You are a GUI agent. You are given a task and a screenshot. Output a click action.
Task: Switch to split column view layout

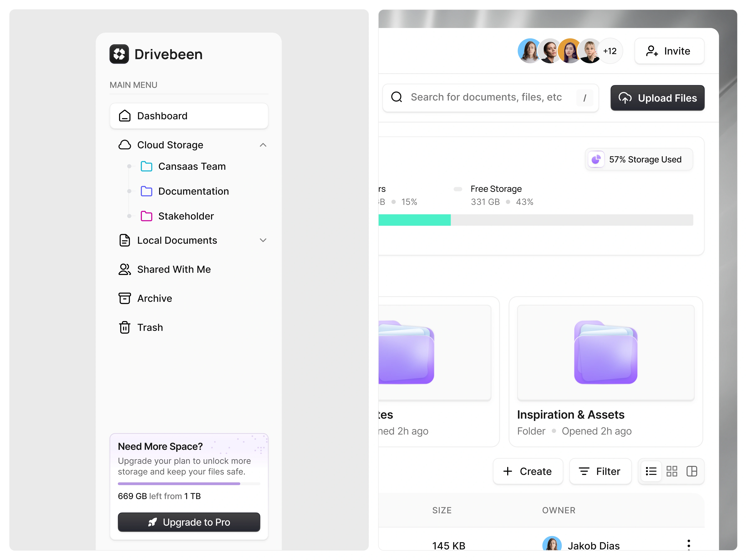coord(692,471)
